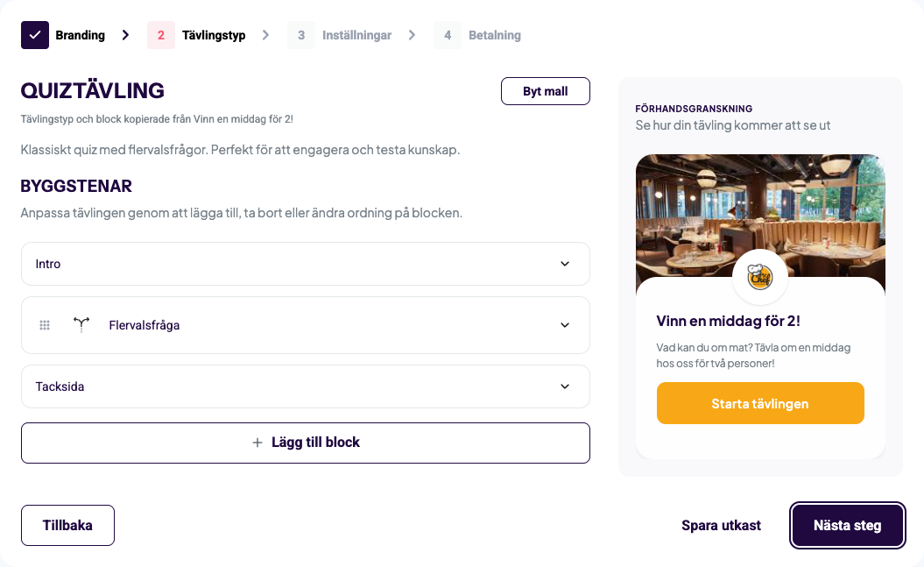Click the Nästa steg button
Screen dimensions: 924x567
(847, 526)
